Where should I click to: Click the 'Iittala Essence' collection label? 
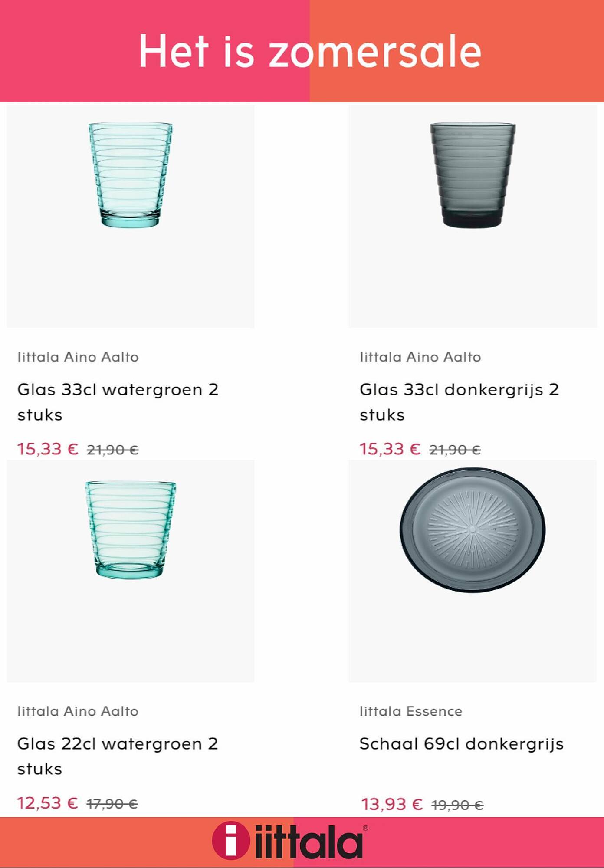pos(411,711)
